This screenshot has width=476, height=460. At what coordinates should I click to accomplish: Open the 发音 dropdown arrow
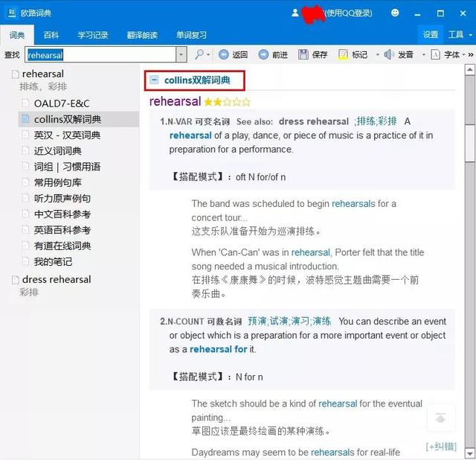pyautogui.click(x=424, y=54)
